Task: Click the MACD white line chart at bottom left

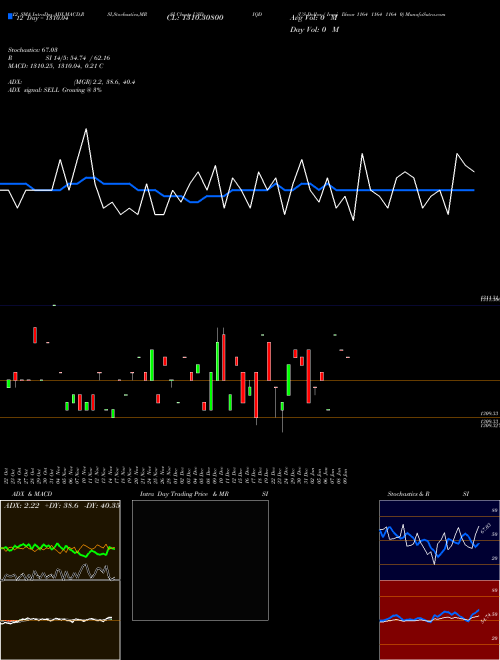Action: point(60,620)
